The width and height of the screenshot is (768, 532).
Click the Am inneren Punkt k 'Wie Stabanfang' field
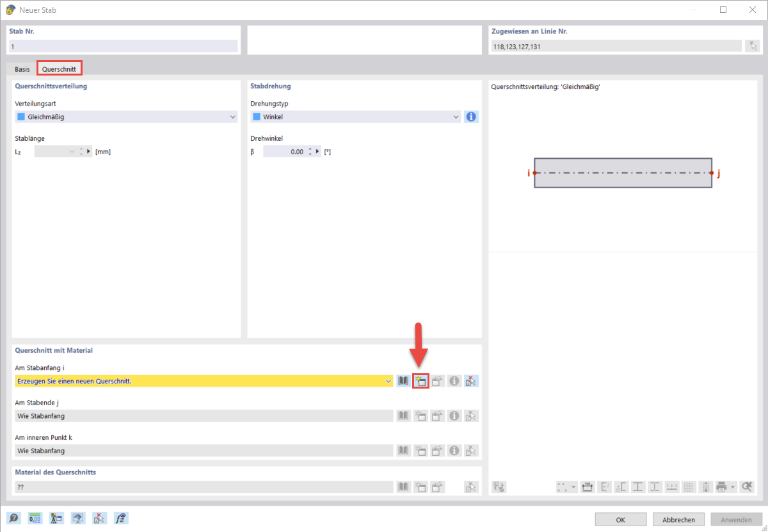point(204,451)
